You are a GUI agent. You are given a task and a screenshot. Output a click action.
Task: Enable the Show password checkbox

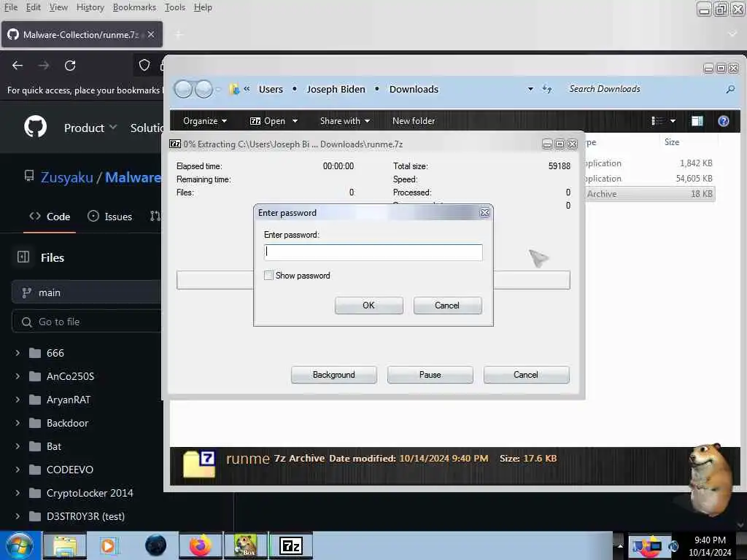pyautogui.click(x=268, y=275)
